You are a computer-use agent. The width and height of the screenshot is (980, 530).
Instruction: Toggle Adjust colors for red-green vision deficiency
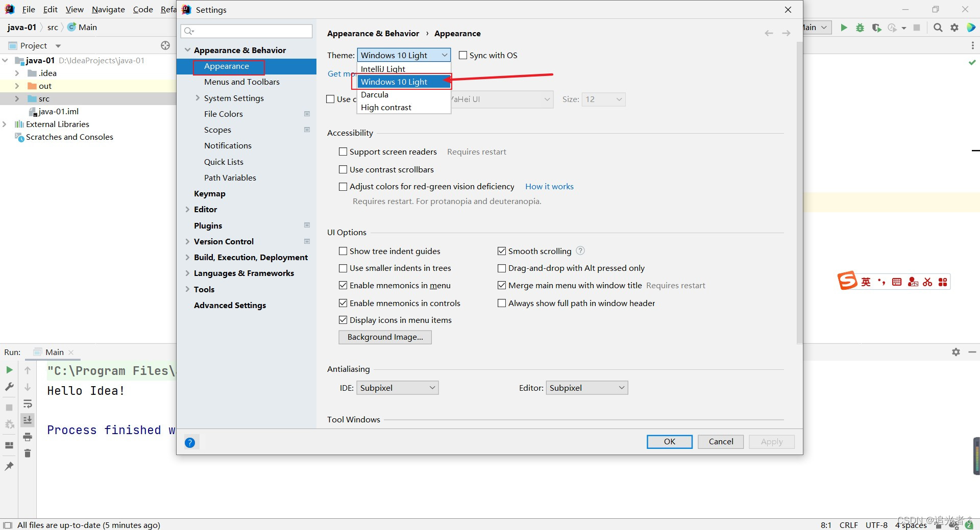pos(343,187)
